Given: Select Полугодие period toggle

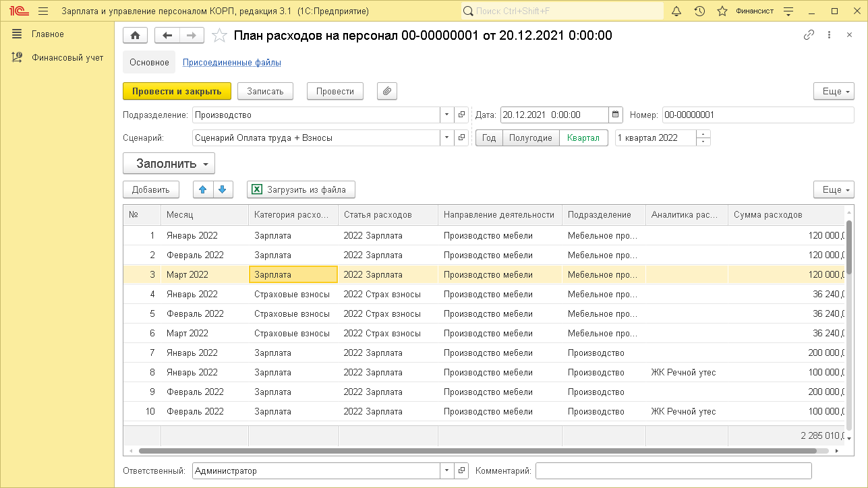Looking at the screenshot, I should tap(531, 138).
